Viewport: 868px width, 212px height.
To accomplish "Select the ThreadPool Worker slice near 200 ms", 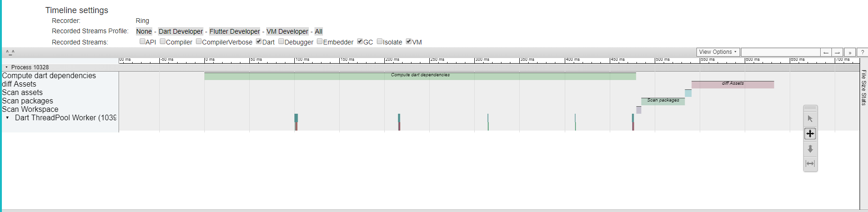I will tap(399, 118).
